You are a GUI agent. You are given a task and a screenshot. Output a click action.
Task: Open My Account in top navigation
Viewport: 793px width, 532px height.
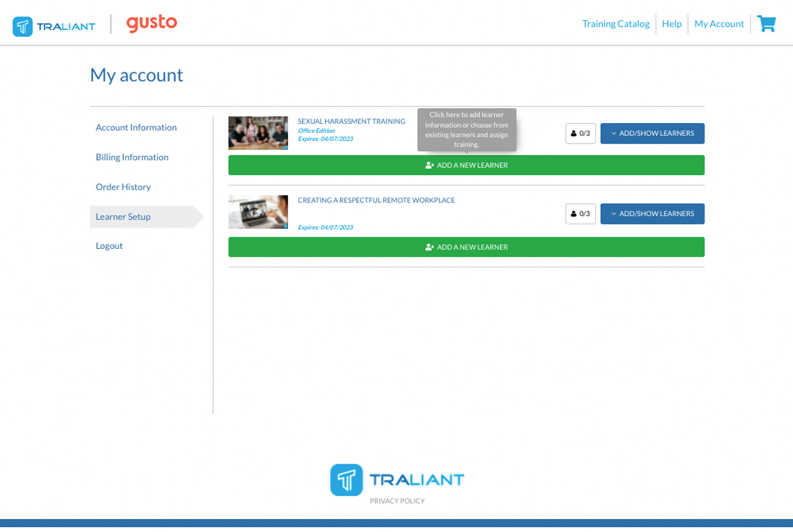pyautogui.click(x=718, y=24)
